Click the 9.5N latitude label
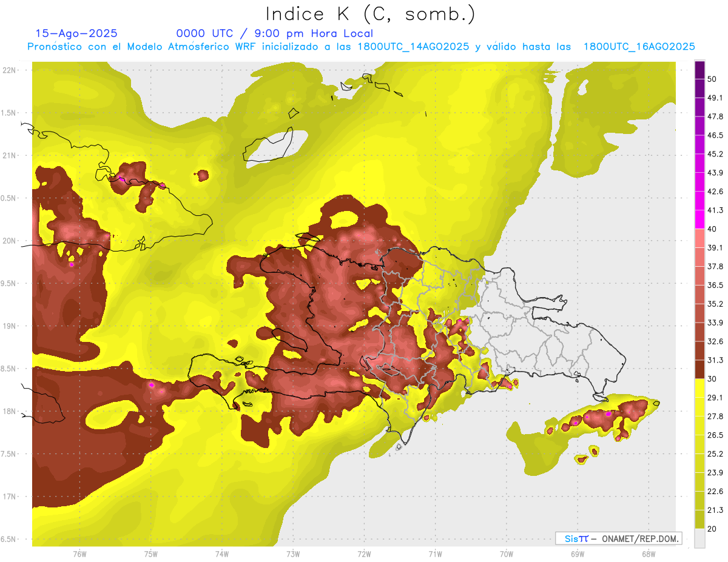The width and height of the screenshot is (728, 562). (9, 283)
